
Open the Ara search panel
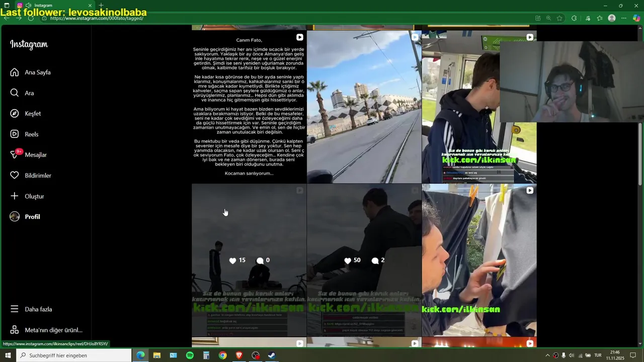pyautogui.click(x=22, y=93)
